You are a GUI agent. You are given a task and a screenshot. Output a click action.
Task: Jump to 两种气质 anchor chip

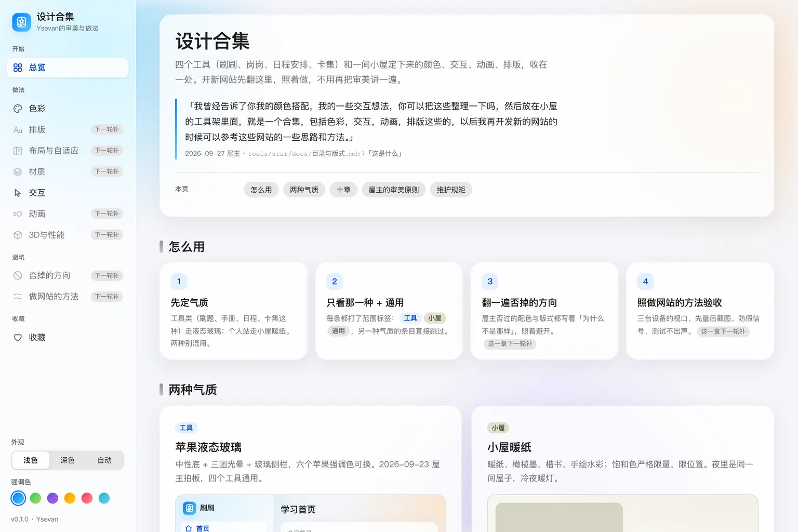pyautogui.click(x=304, y=190)
